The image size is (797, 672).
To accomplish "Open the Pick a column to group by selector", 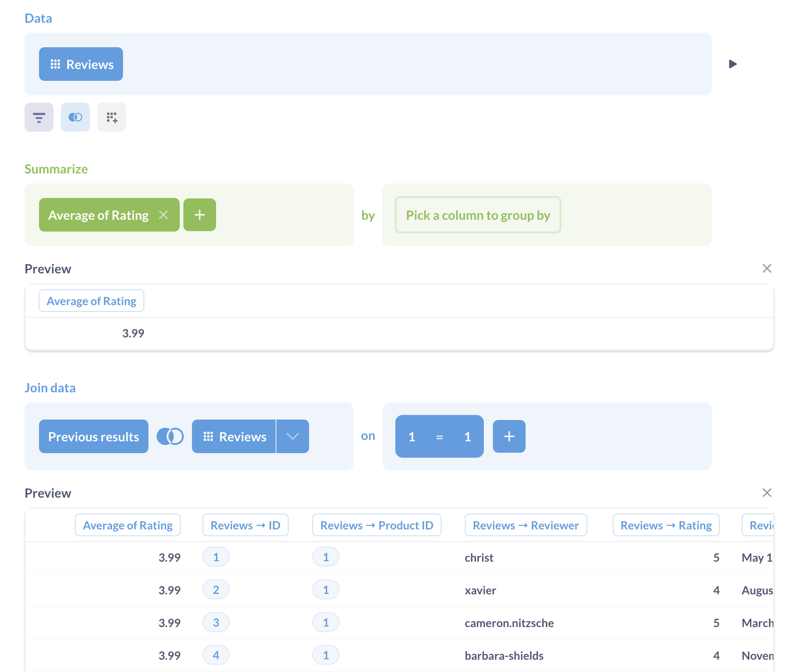I will pyautogui.click(x=477, y=215).
